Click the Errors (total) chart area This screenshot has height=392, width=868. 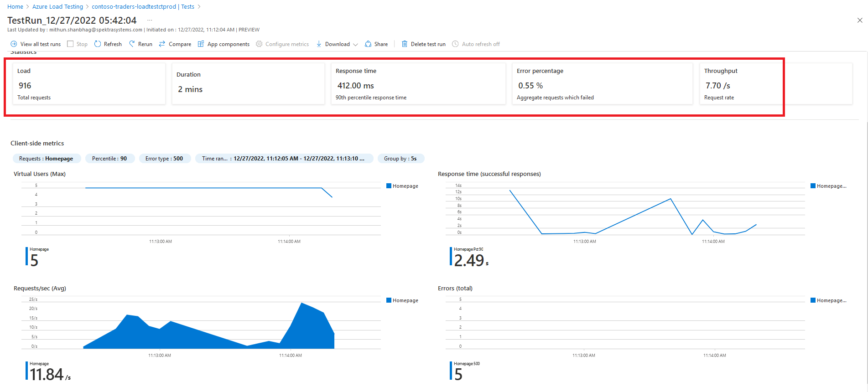pyautogui.click(x=625, y=324)
